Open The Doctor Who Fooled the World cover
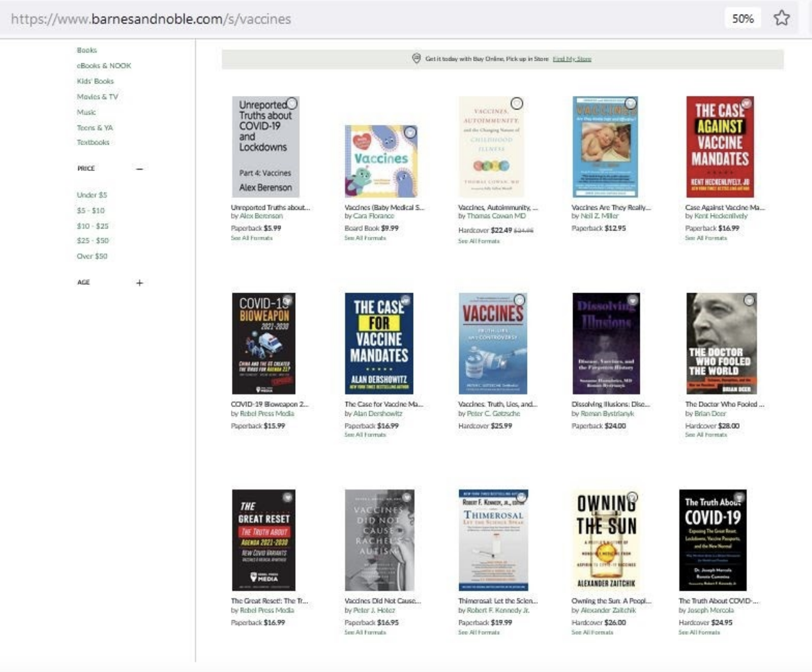 721,344
